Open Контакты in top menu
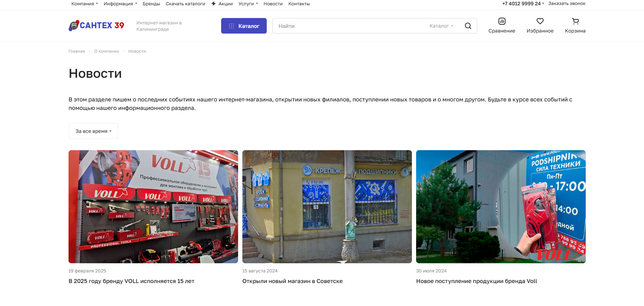Image resolution: width=644 pixels, height=306 pixels. (x=299, y=4)
